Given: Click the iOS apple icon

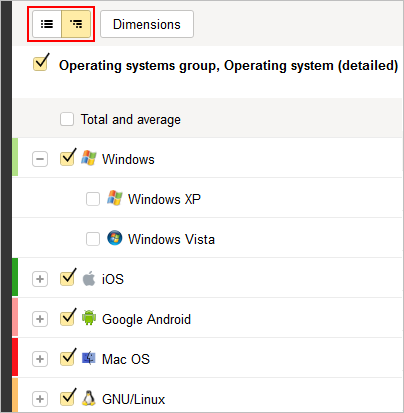Looking at the screenshot, I should tap(89, 278).
